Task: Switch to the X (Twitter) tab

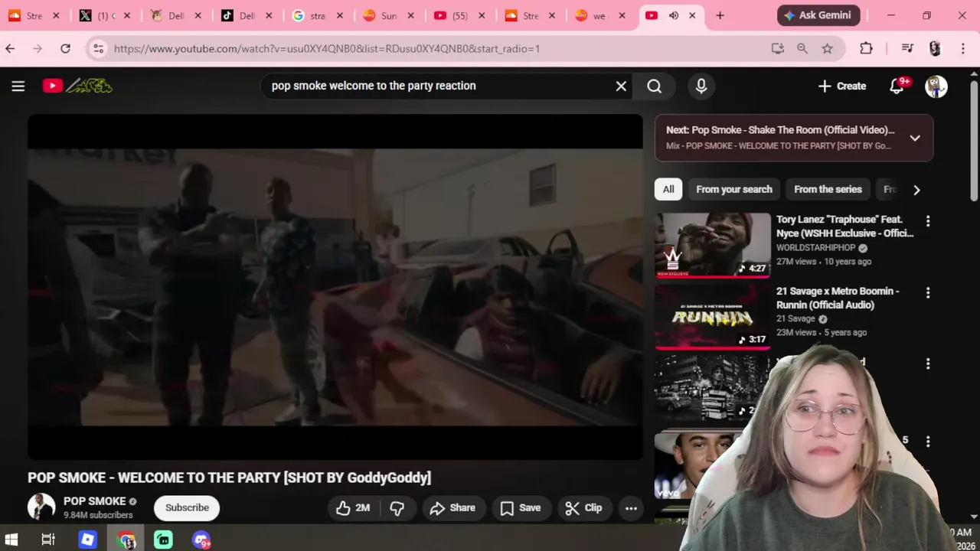Action: tap(106, 15)
